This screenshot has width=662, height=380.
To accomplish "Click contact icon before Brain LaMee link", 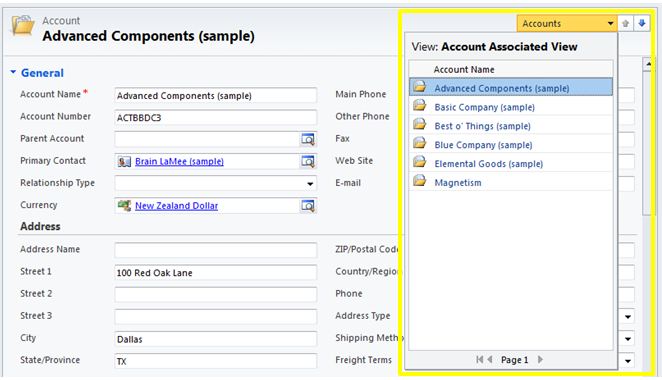I will pos(124,161).
